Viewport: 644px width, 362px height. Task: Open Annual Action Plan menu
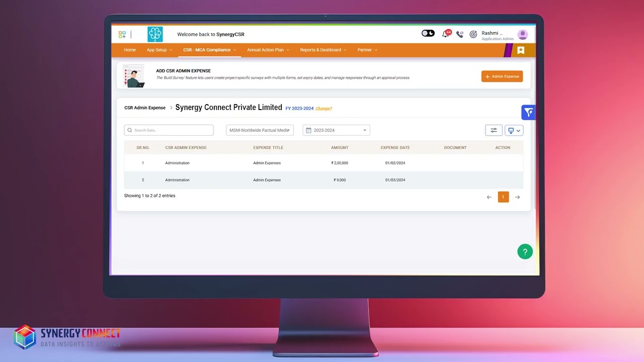(268, 50)
